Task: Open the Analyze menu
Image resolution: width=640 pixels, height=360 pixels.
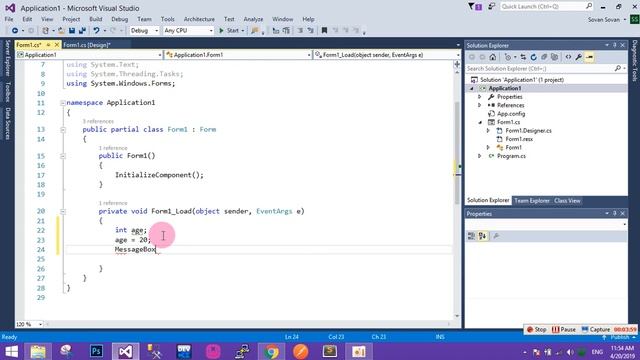Action: point(253,19)
